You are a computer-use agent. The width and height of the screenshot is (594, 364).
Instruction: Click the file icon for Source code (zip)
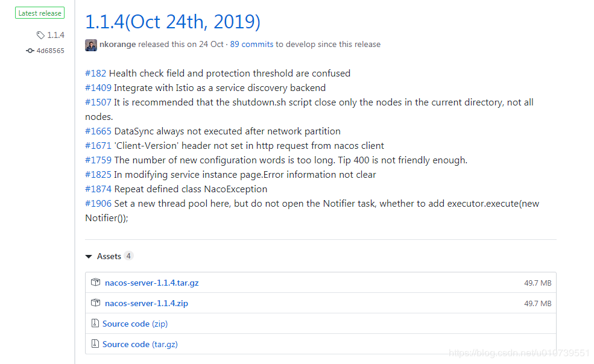pyautogui.click(x=95, y=324)
